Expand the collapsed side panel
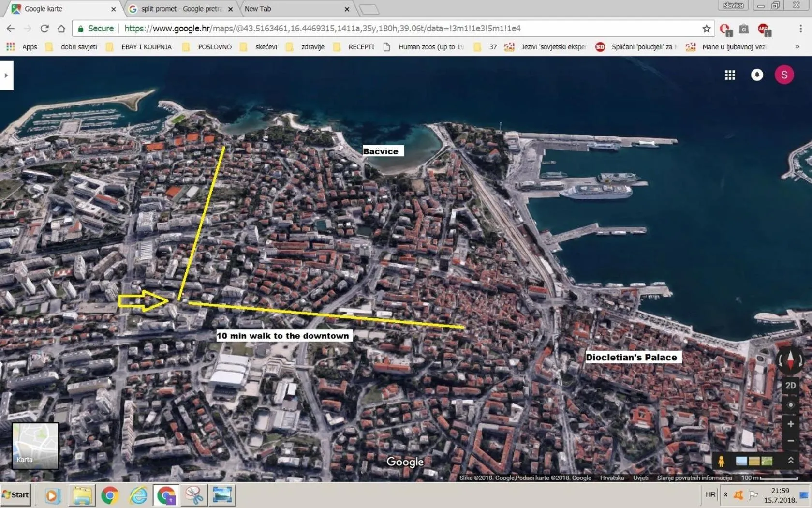 6,75
